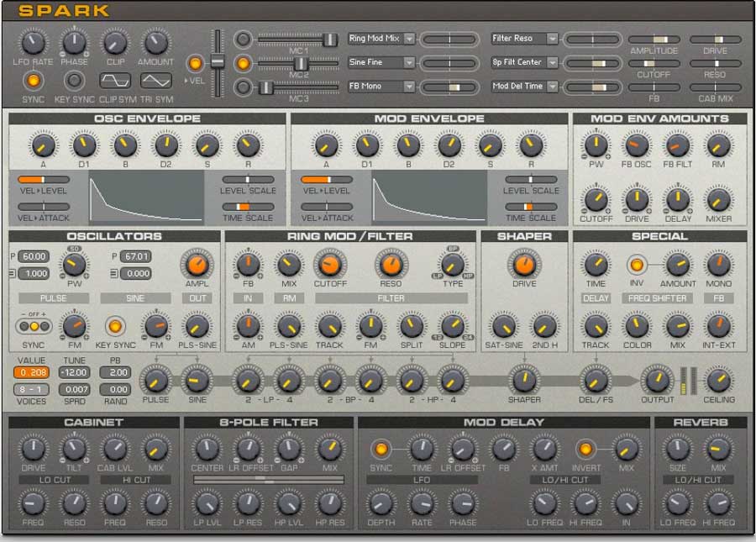Toggle the Mod Delay SYNC button

click(381, 450)
